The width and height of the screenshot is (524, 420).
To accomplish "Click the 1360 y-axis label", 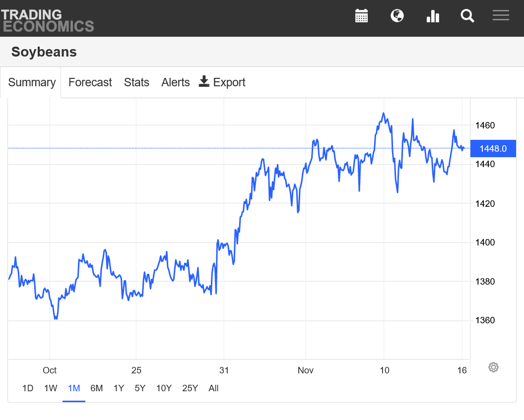I will pyautogui.click(x=485, y=320).
